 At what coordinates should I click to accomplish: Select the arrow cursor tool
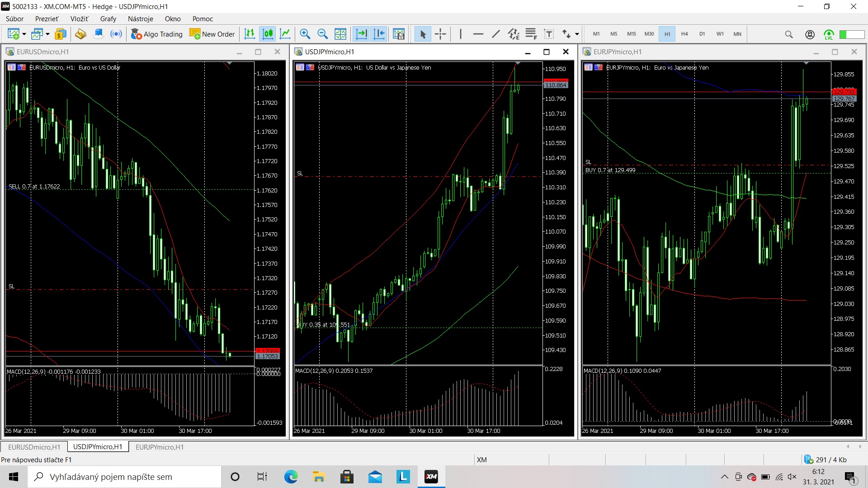pos(423,34)
